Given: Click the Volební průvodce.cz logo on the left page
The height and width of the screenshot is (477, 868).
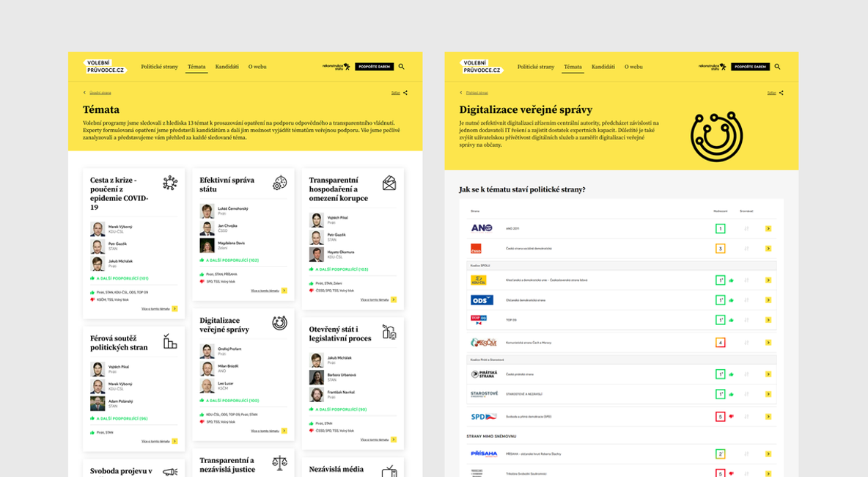Looking at the screenshot, I should point(105,67).
